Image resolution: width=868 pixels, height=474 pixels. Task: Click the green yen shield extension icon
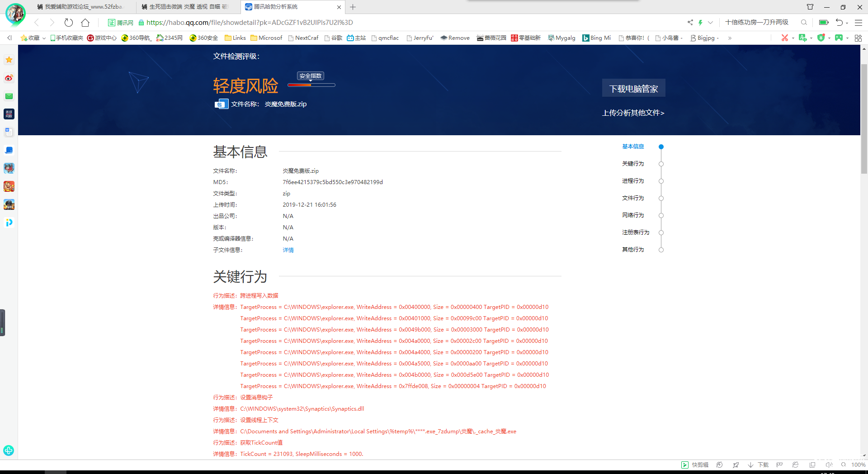tap(821, 38)
